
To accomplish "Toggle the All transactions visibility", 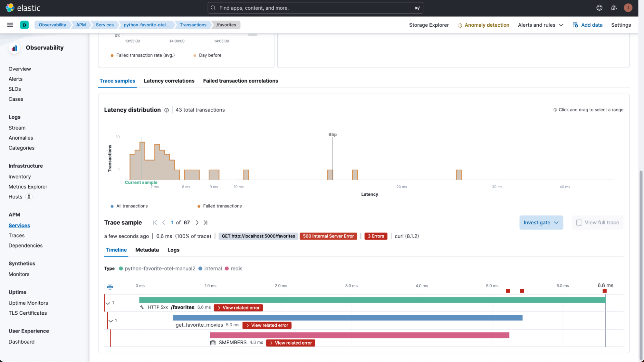I will tap(129, 206).
